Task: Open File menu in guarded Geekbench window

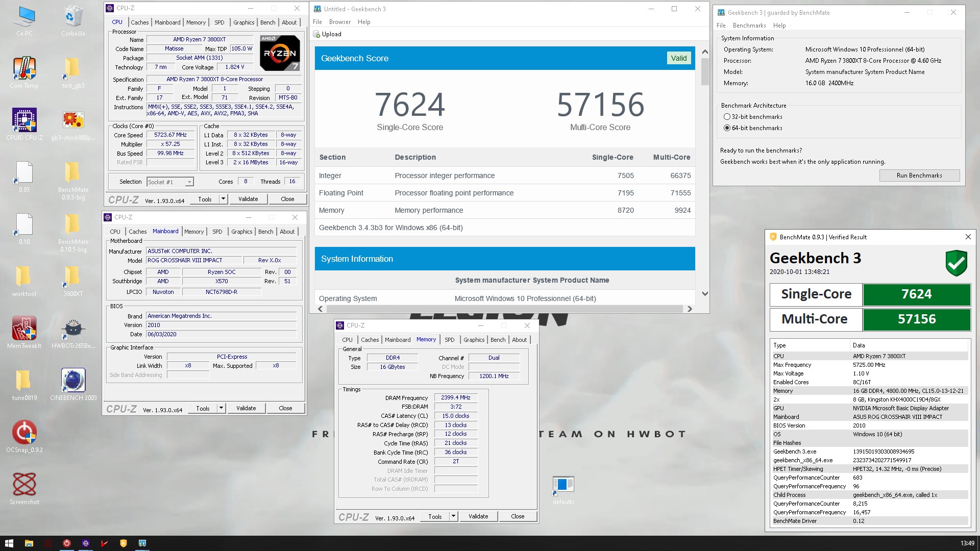Action: [x=721, y=26]
